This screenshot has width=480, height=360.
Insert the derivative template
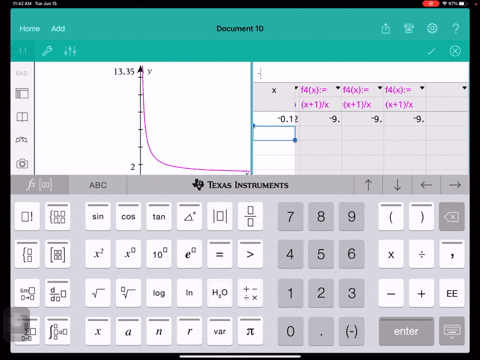(58, 293)
